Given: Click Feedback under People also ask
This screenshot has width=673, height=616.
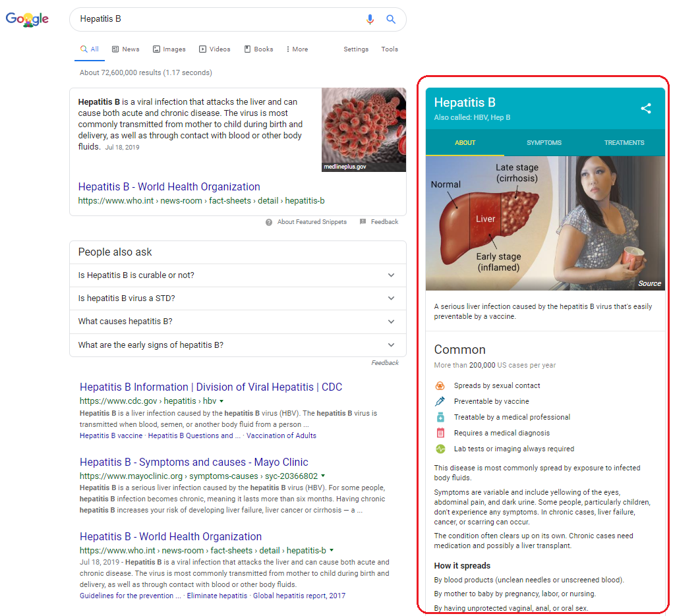Looking at the screenshot, I should click(385, 363).
